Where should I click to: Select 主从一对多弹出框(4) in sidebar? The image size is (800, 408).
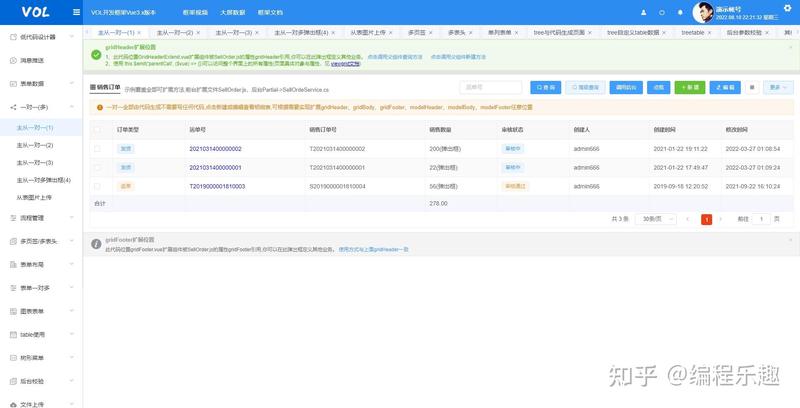point(43,180)
